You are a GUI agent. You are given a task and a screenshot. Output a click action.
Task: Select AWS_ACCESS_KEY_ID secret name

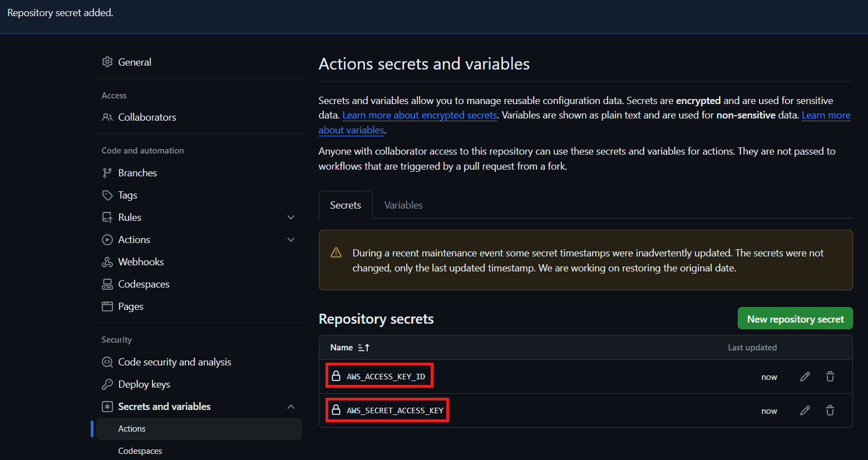pos(386,377)
